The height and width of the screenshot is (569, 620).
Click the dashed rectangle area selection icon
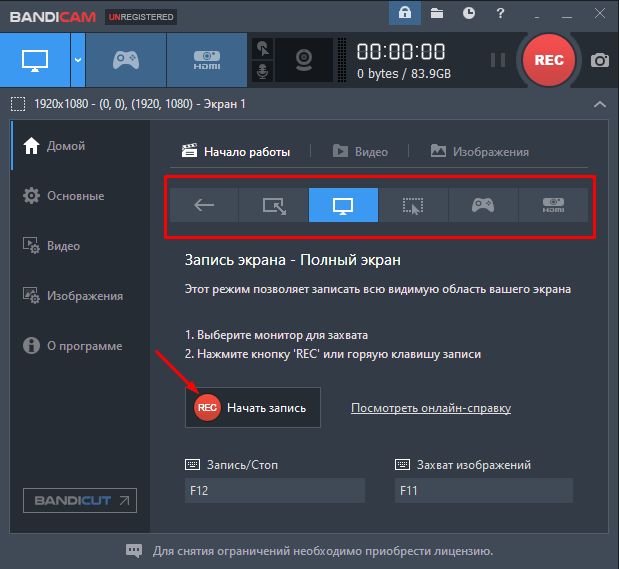click(18, 104)
